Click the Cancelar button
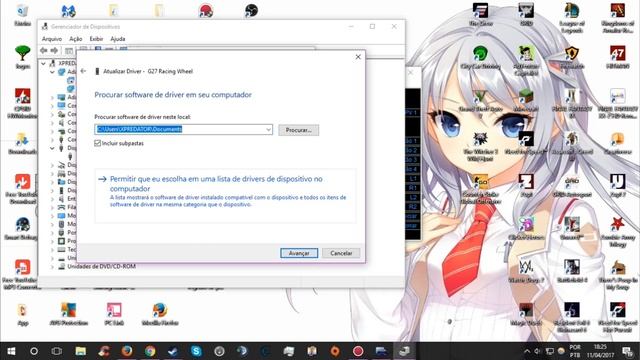The height and width of the screenshot is (360, 640). tap(341, 253)
